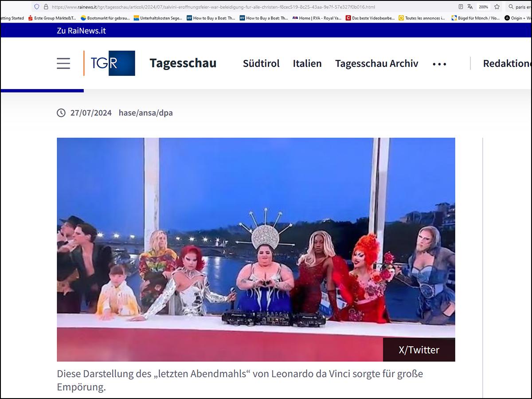Click the article image of the ceremony

click(256, 249)
